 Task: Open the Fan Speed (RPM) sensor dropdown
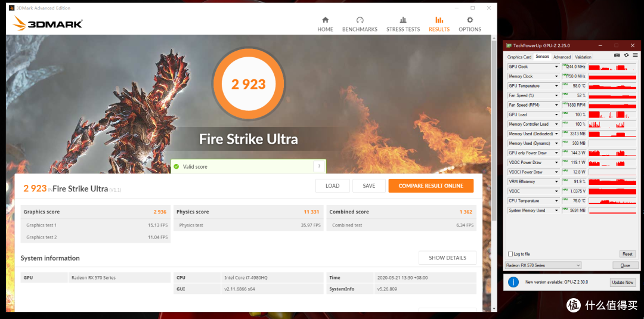(x=556, y=105)
